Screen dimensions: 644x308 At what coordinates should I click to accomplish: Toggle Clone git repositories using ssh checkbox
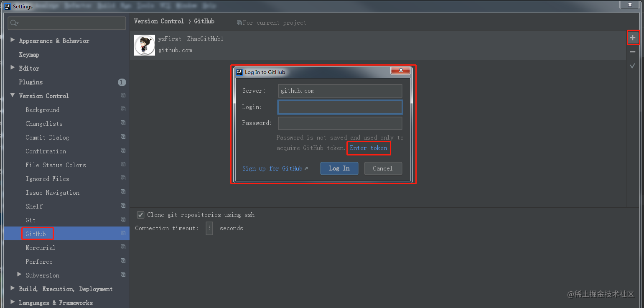pyautogui.click(x=141, y=215)
